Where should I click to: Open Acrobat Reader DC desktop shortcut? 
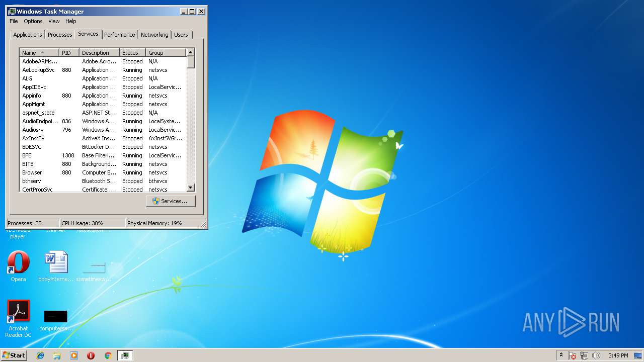click(x=18, y=318)
